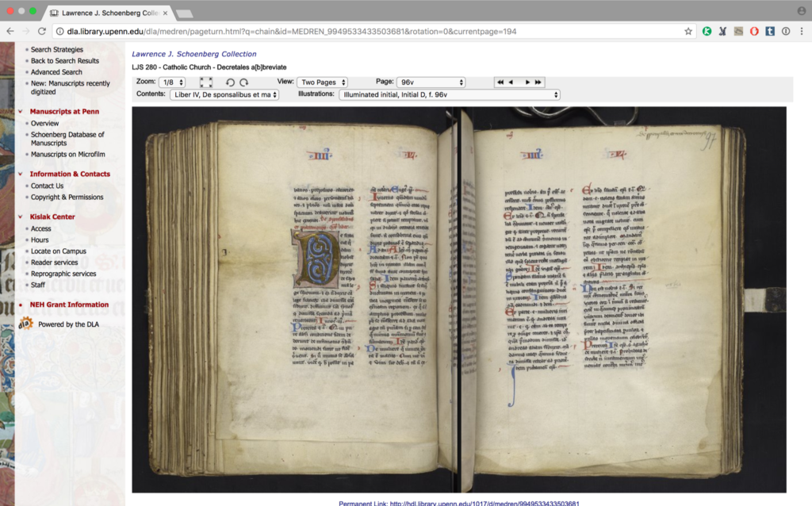Open the Contact Us link
This screenshot has width=812, height=506.
tap(47, 186)
